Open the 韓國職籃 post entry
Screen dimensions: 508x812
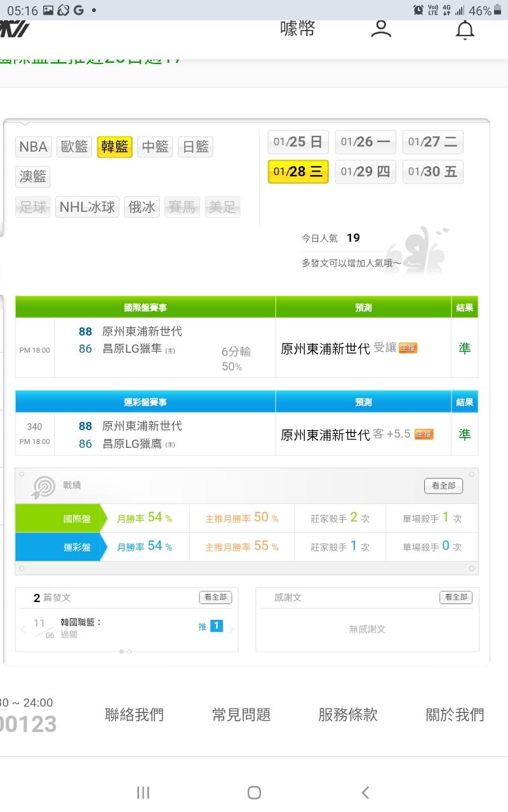coord(81,622)
